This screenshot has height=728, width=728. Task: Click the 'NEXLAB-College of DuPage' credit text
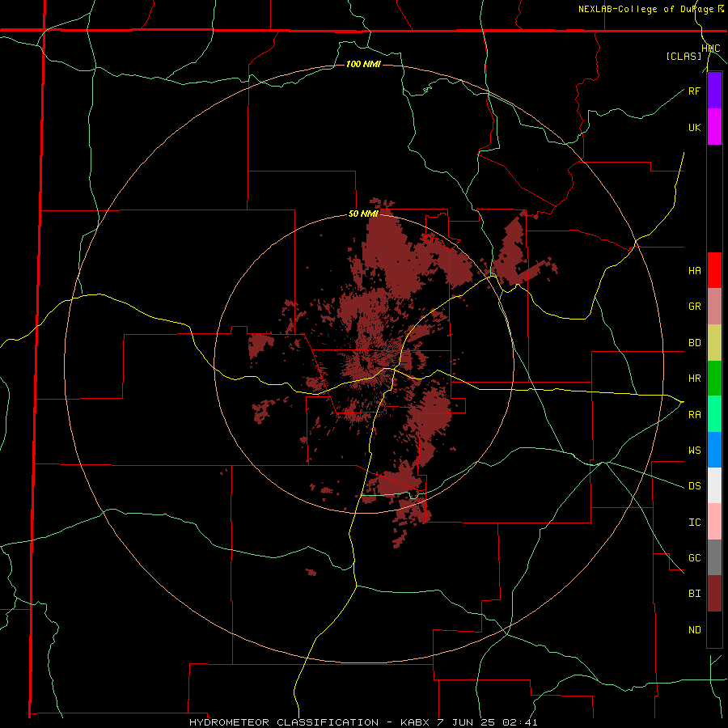647,9
